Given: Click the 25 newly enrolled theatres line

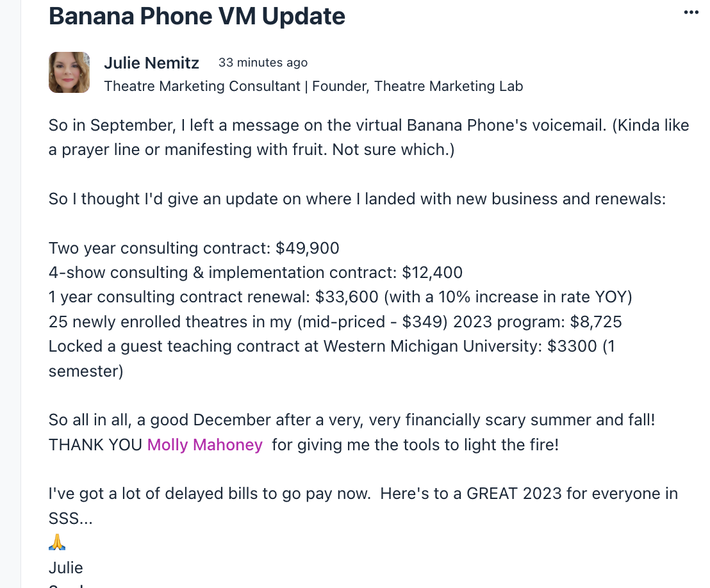Looking at the screenshot, I should tap(334, 322).
